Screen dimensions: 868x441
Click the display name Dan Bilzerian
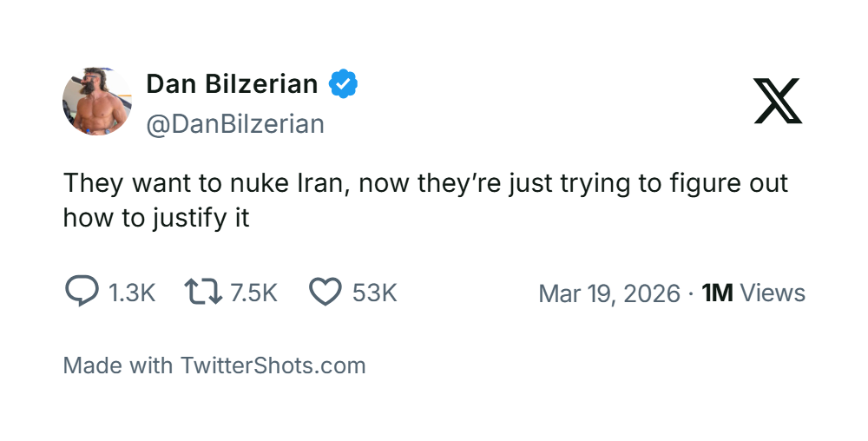[232, 84]
